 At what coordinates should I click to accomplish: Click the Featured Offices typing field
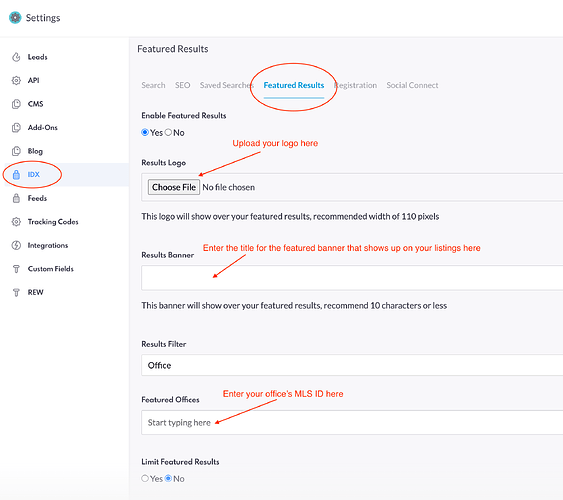coord(352,422)
